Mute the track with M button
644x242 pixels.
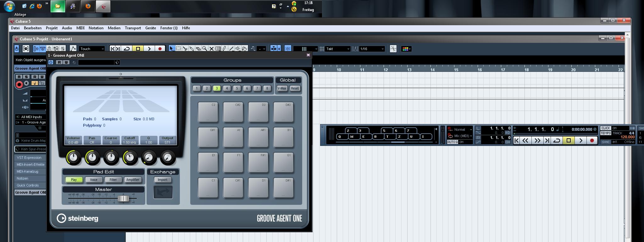coord(19,77)
